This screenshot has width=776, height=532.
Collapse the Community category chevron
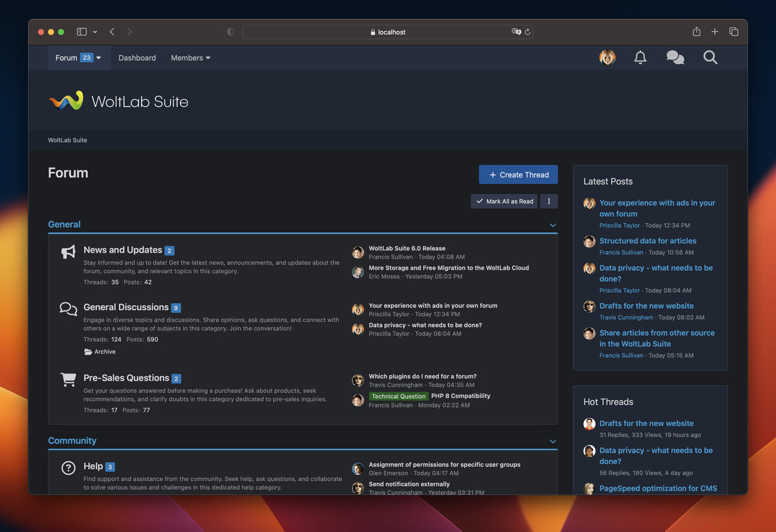click(553, 441)
